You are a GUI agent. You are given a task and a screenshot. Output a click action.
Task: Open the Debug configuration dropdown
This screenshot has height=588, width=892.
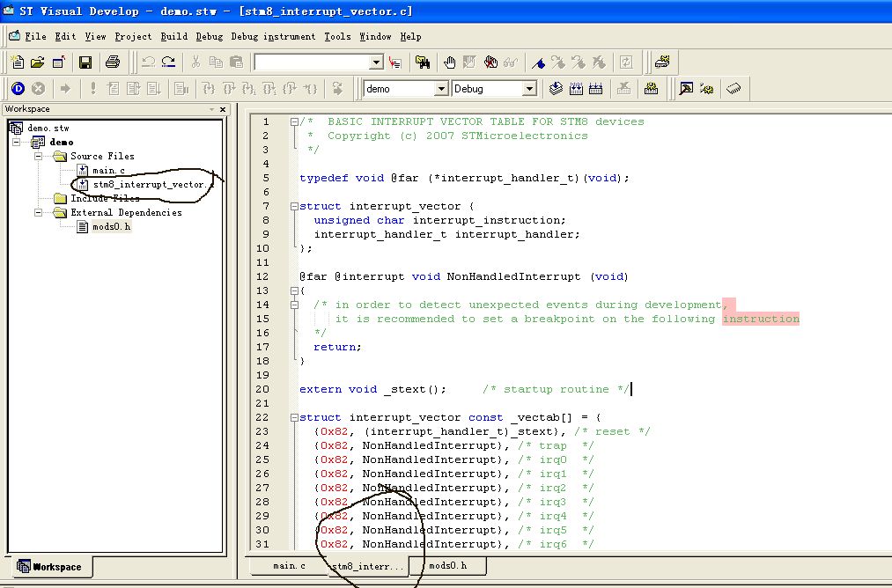[x=529, y=89]
